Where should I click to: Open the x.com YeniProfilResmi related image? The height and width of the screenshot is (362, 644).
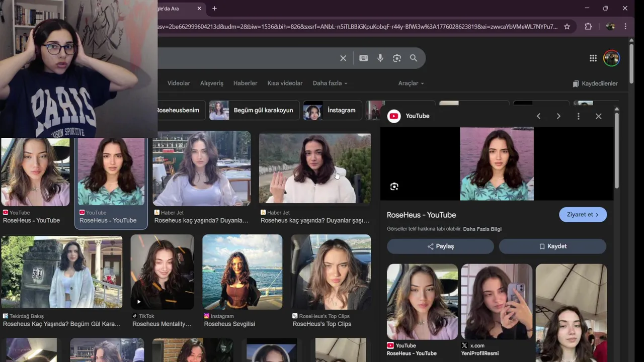point(497,302)
